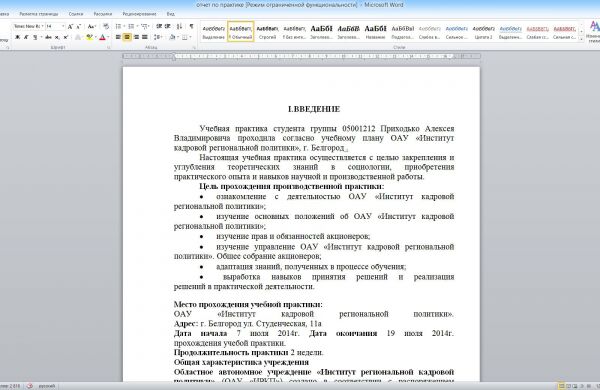Image resolution: width=600 pixels, height=390 pixels.
Task: Justify paragraph text
Action: tap(145, 37)
